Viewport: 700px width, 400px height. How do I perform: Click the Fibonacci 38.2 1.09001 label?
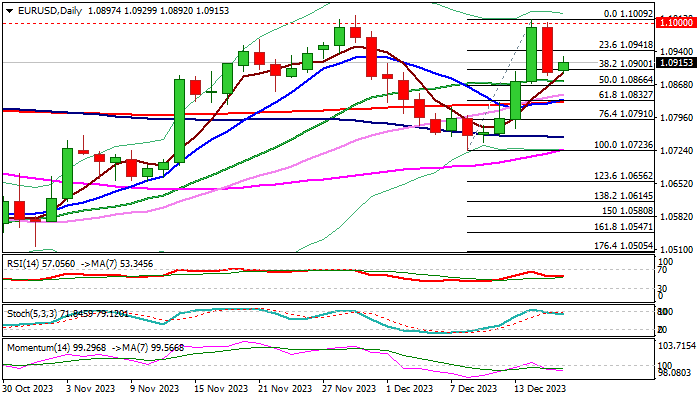click(625, 62)
